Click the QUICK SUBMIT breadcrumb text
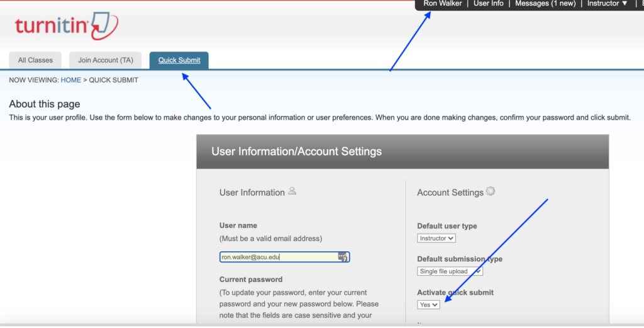Image resolution: width=644 pixels, height=328 pixels. 114,80
